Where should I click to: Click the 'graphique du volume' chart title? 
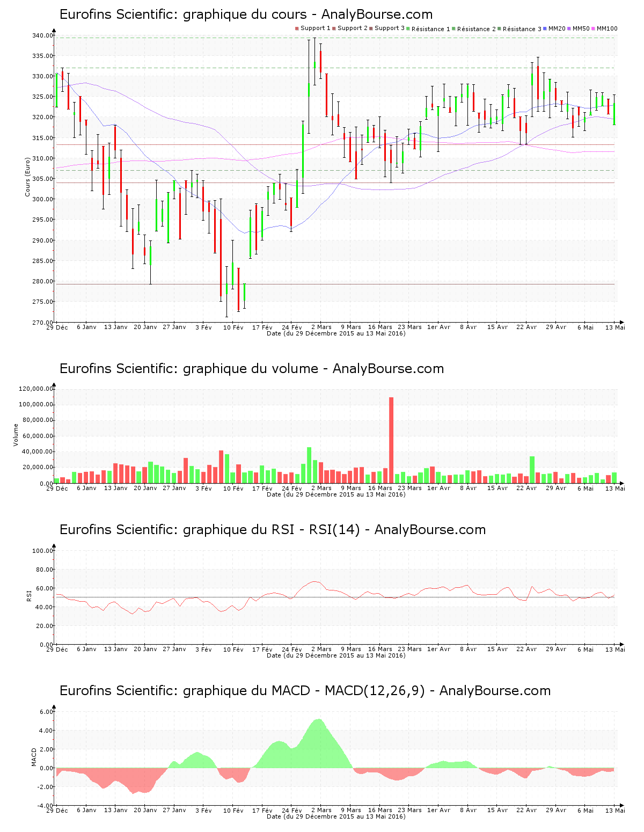251,369
